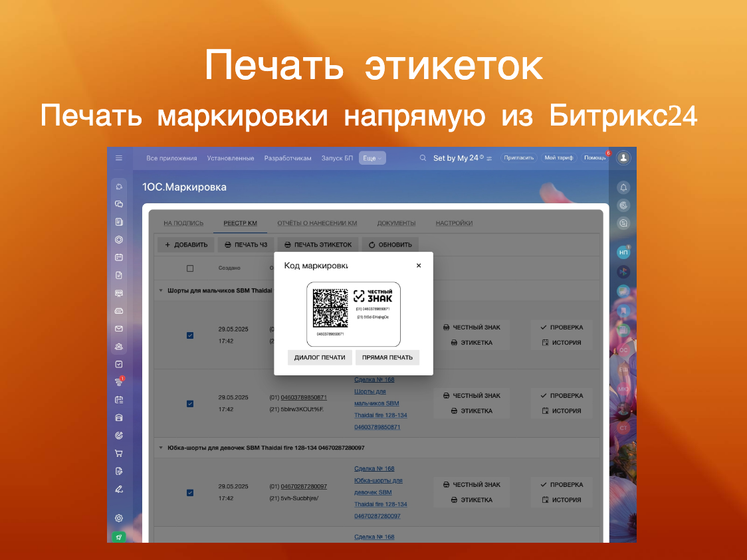Close the Код маркировки dialog
The width and height of the screenshot is (747, 560).
click(x=418, y=266)
